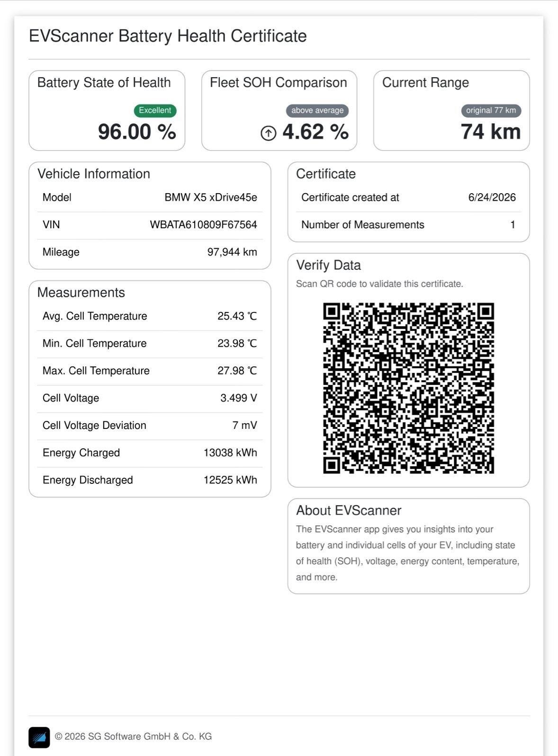558x756 pixels.
Task: Click the EVScanner logo icon in footer
Action: [x=39, y=737]
